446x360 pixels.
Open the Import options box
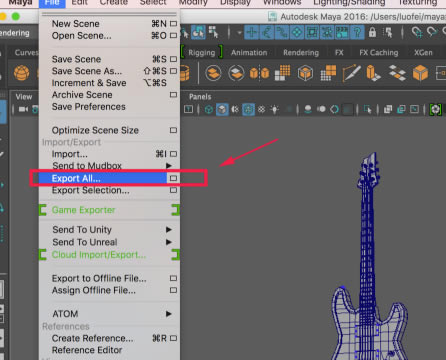pyautogui.click(x=173, y=154)
